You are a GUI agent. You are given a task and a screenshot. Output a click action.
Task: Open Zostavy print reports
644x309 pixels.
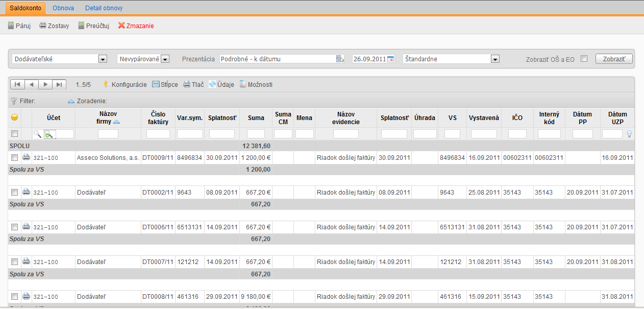(54, 26)
